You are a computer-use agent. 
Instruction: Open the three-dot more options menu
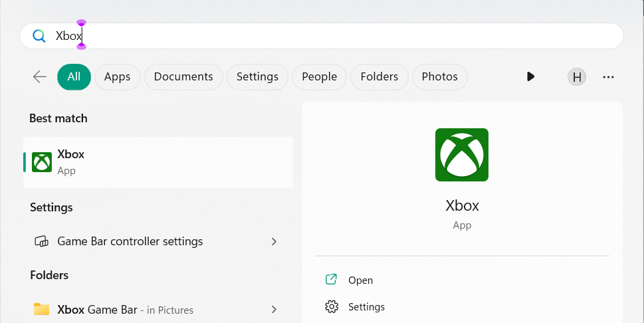pyautogui.click(x=608, y=77)
